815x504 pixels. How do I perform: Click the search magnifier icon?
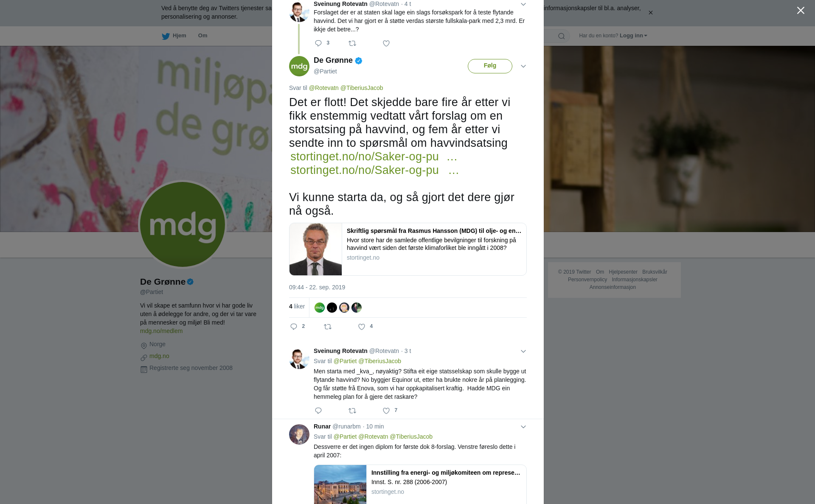coord(562,36)
